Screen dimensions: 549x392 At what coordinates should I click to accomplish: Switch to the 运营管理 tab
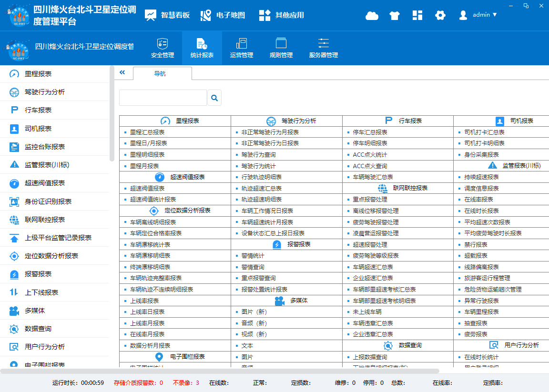241,48
